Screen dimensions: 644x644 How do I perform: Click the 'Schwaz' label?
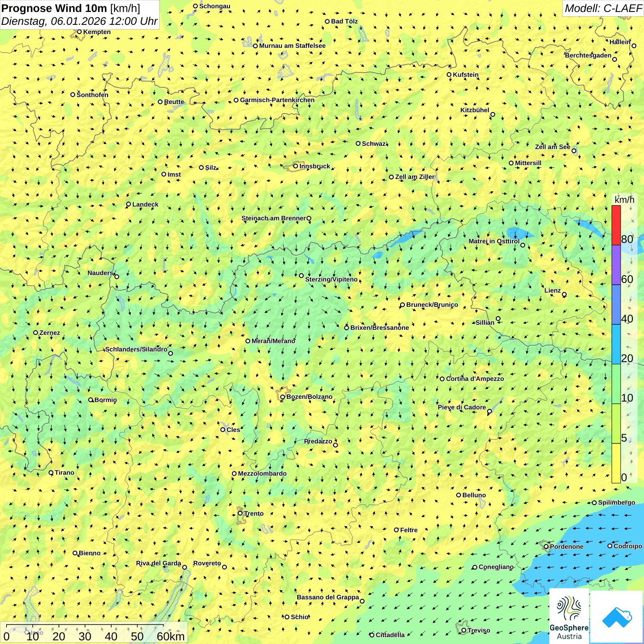(374, 144)
